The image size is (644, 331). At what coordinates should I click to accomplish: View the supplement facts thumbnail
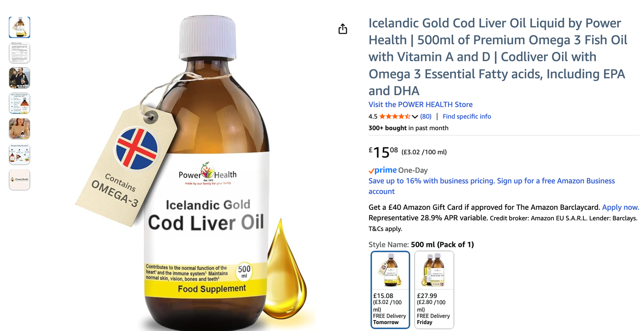(x=19, y=53)
